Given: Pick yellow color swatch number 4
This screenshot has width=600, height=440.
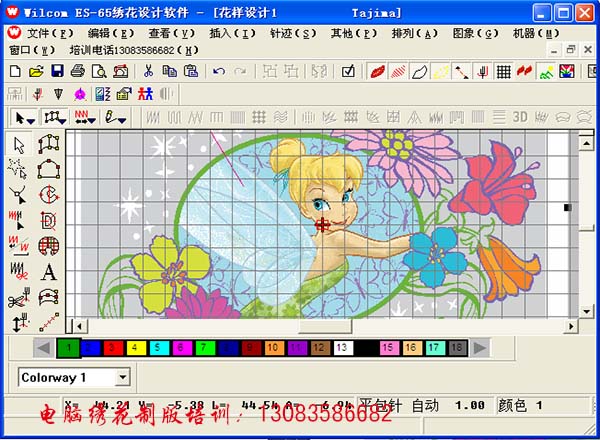Looking at the screenshot, I should [133, 348].
